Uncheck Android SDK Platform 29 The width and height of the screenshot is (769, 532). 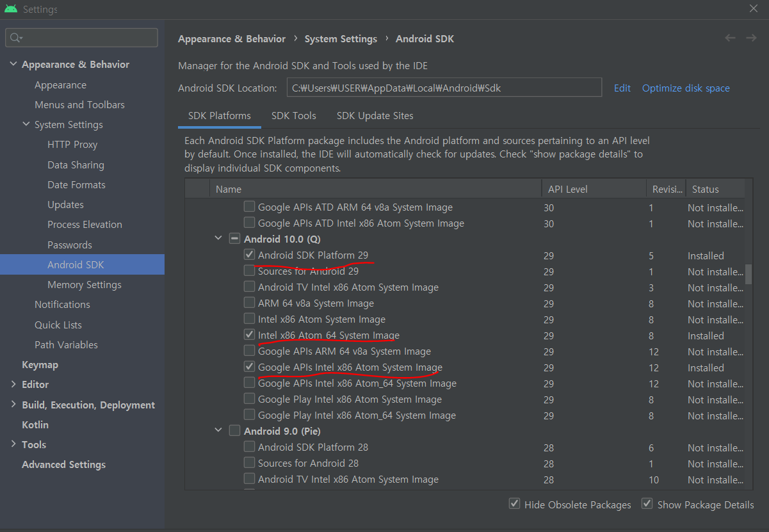(x=249, y=255)
